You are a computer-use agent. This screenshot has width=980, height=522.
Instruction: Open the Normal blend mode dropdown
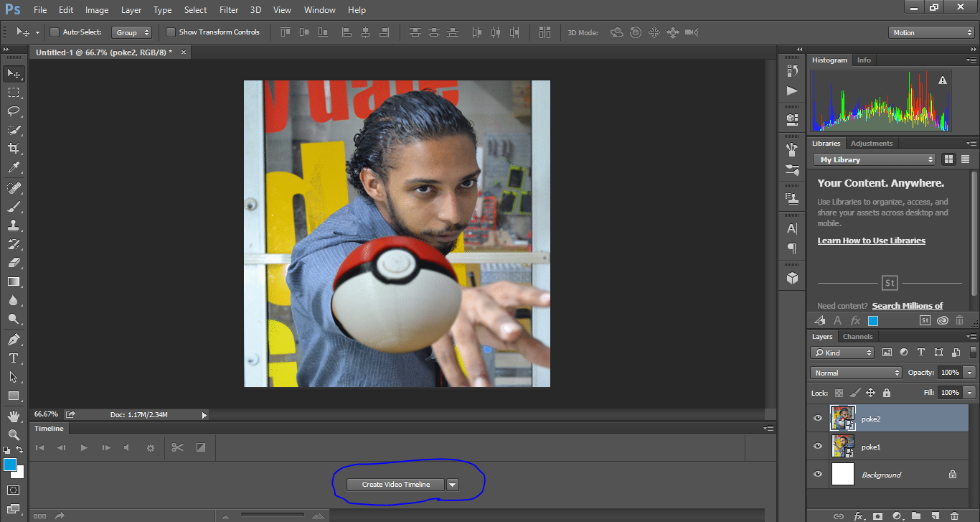click(856, 373)
